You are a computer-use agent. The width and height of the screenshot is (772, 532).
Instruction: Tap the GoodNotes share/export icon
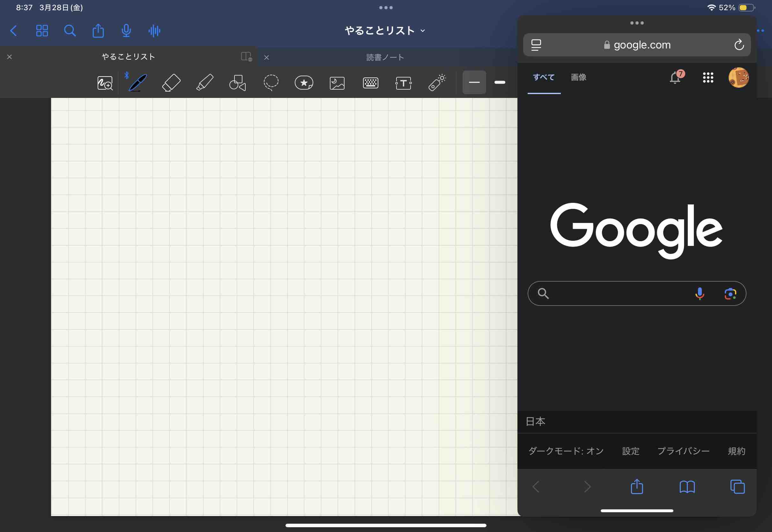pyautogui.click(x=98, y=30)
